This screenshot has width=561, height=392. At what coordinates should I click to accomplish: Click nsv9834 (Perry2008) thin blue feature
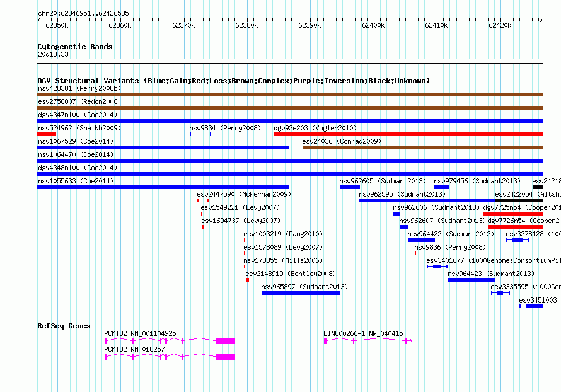coord(200,134)
